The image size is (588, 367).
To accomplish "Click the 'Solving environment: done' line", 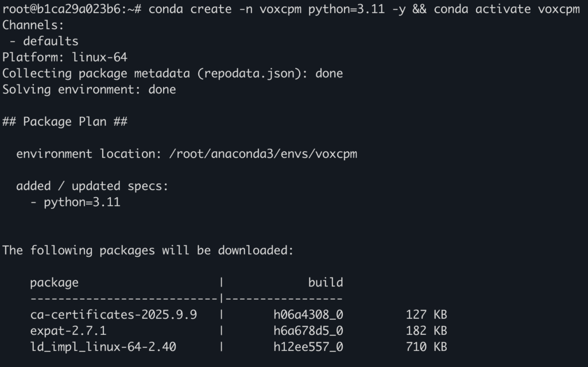I will (89, 90).
